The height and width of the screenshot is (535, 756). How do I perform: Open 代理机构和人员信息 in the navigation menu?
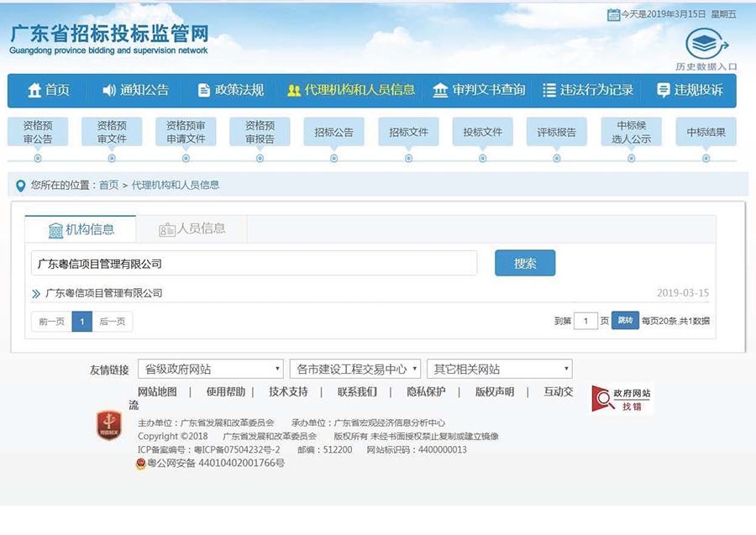(x=351, y=91)
